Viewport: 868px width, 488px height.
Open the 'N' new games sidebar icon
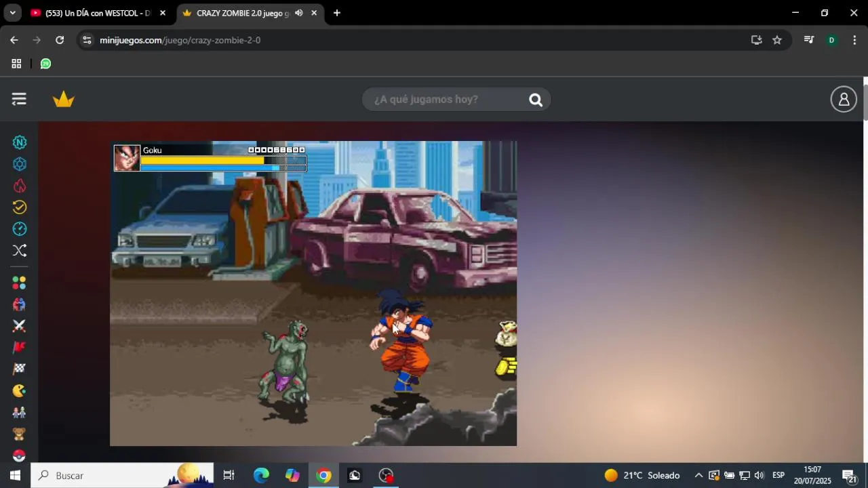(x=20, y=142)
